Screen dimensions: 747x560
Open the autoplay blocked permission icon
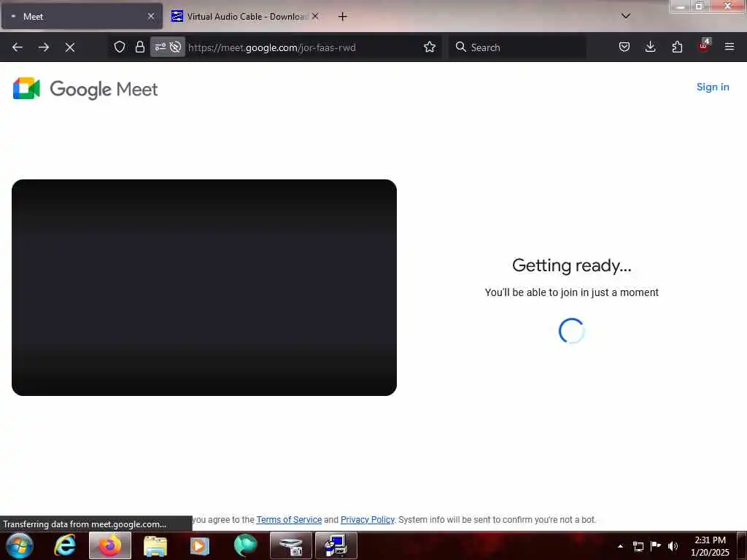tap(175, 47)
